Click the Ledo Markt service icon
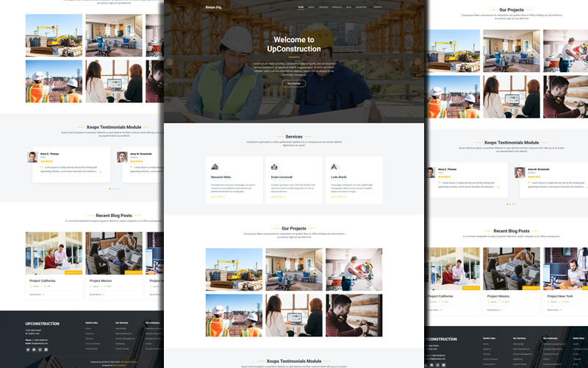This screenshot has height=368, width=588. point(334,167)
